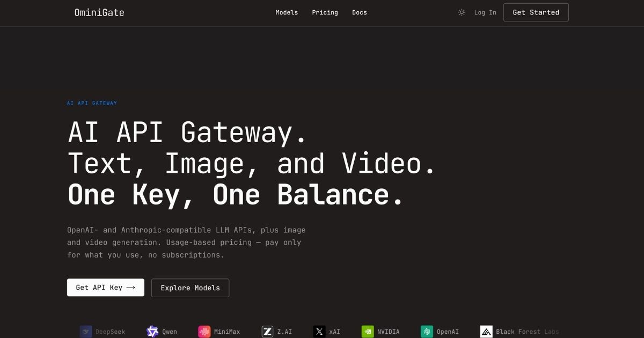This screenshot has height=338, width=644.
Task: Click the xAI logo icon
Action: 319,332
